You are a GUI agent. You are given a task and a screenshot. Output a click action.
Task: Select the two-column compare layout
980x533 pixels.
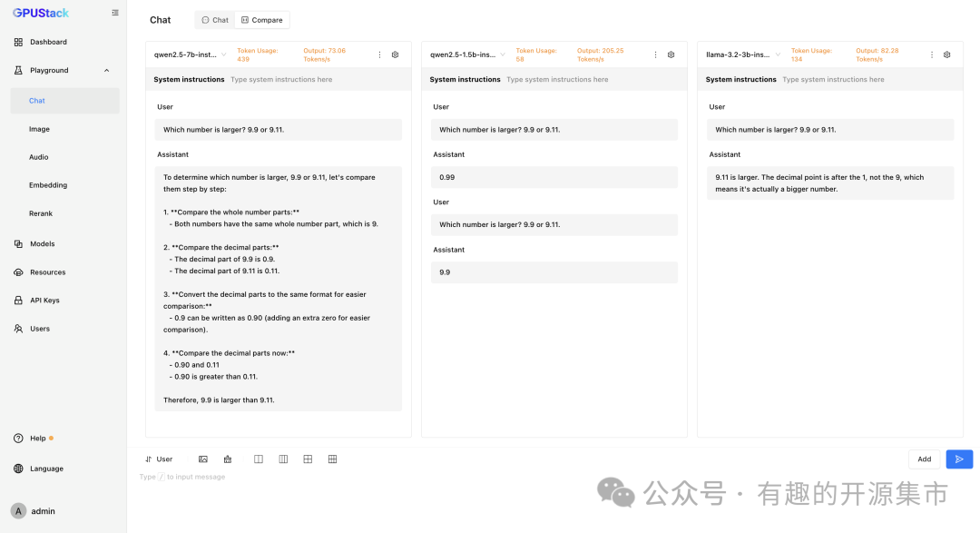[x=259, y=459]
